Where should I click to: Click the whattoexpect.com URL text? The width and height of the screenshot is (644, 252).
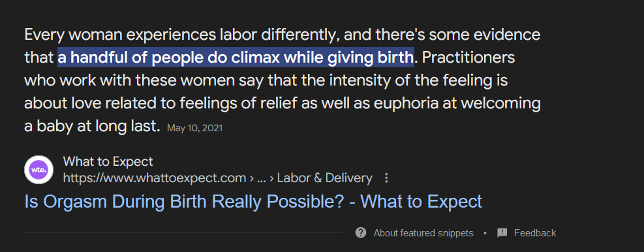pos(155,178)
